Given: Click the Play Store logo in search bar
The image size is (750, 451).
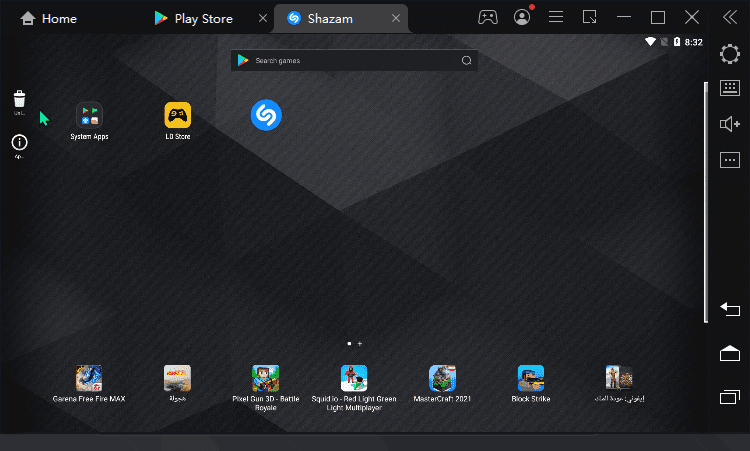Looking at the screenshot, I should click(x=243, y=60).
